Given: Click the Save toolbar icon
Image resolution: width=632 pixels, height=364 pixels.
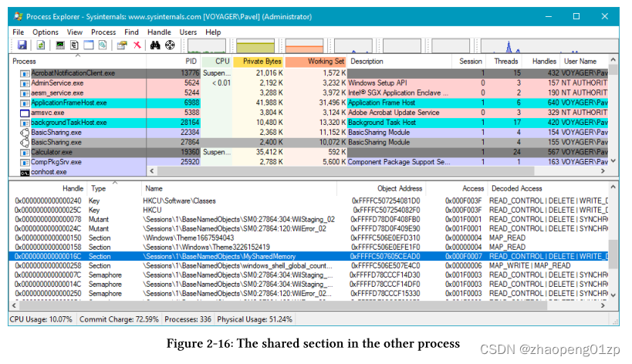Looking at the screenshot, I should 22,45.
